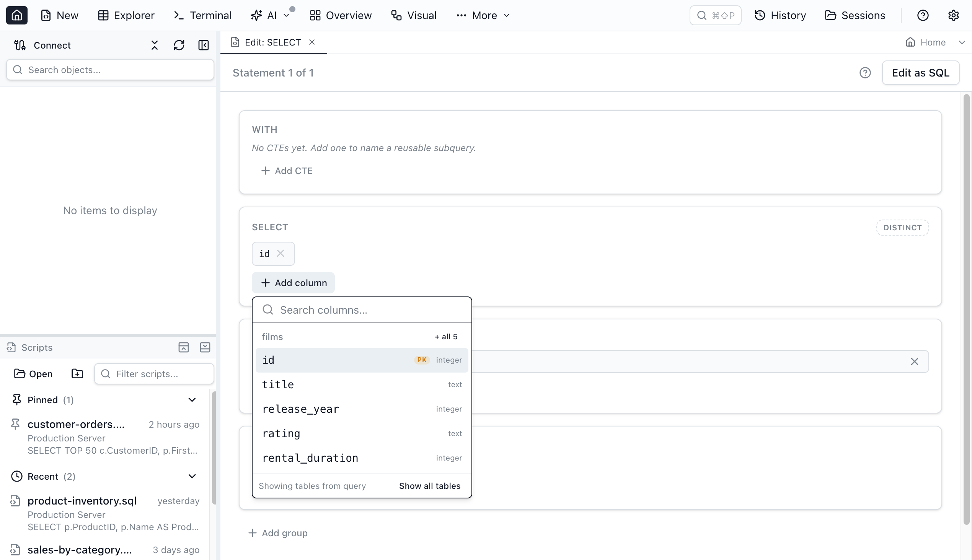The width and height of the screenshot is (972, 560).
Task: Remove the FROM row with X
Action: point(914,361)
